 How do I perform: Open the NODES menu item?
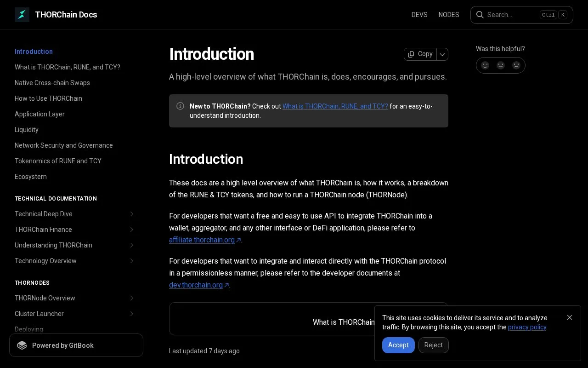click(449, 15)
